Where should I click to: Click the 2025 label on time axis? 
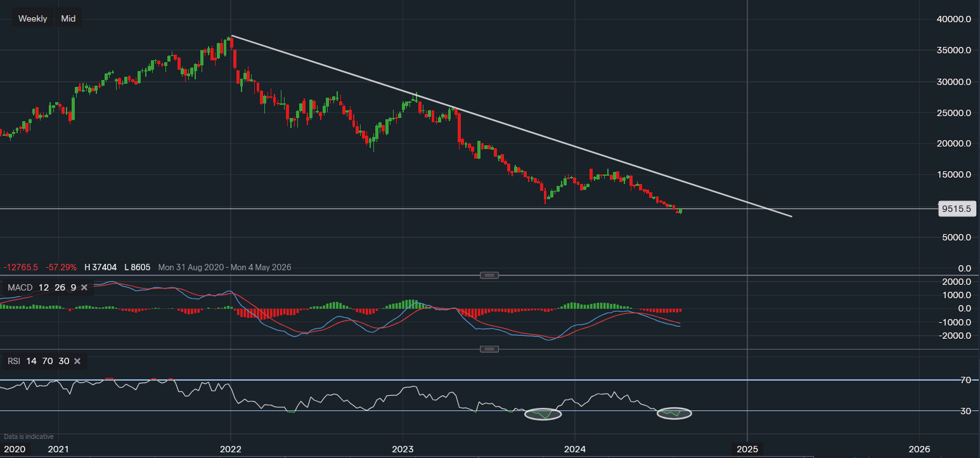tap(747, 449)
